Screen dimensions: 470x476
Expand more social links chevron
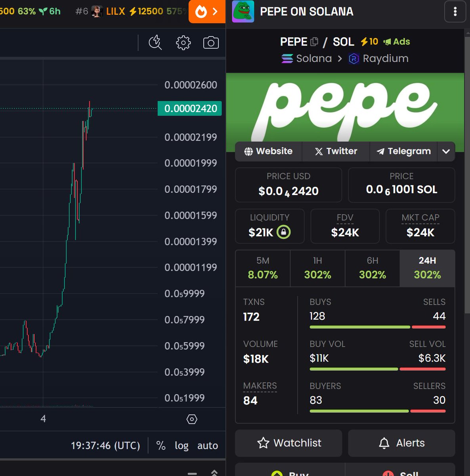(446, 151)
